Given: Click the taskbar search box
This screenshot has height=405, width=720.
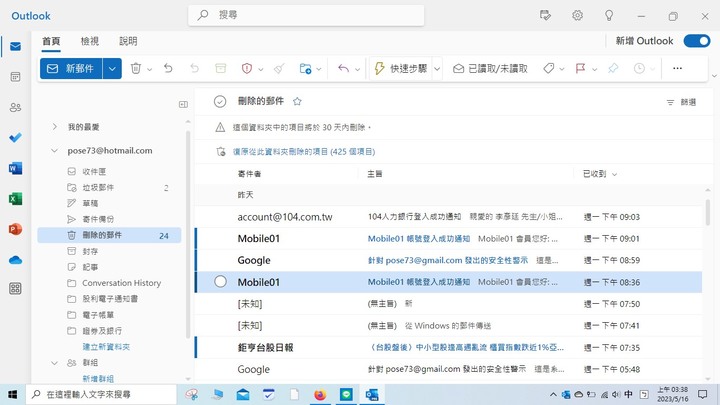Looking at the screenshot, I should pyautogui.click(x=101, y=394).
